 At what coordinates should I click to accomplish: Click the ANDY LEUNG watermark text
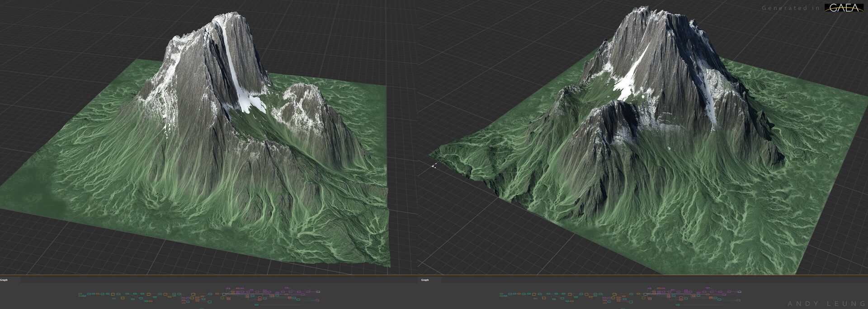826,304
